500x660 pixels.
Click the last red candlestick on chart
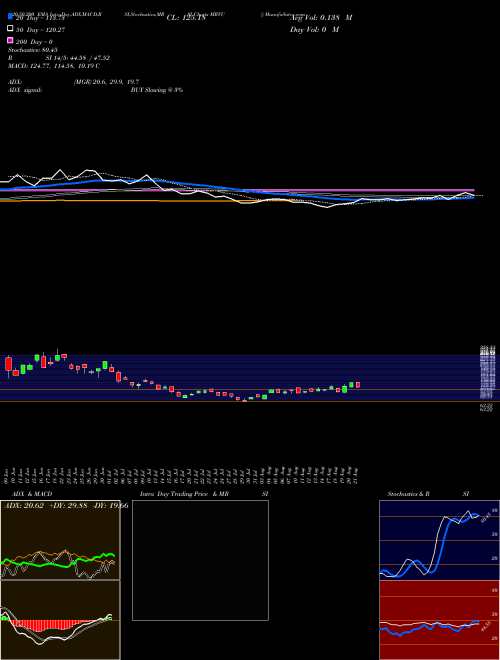click(x=358, y=385)
